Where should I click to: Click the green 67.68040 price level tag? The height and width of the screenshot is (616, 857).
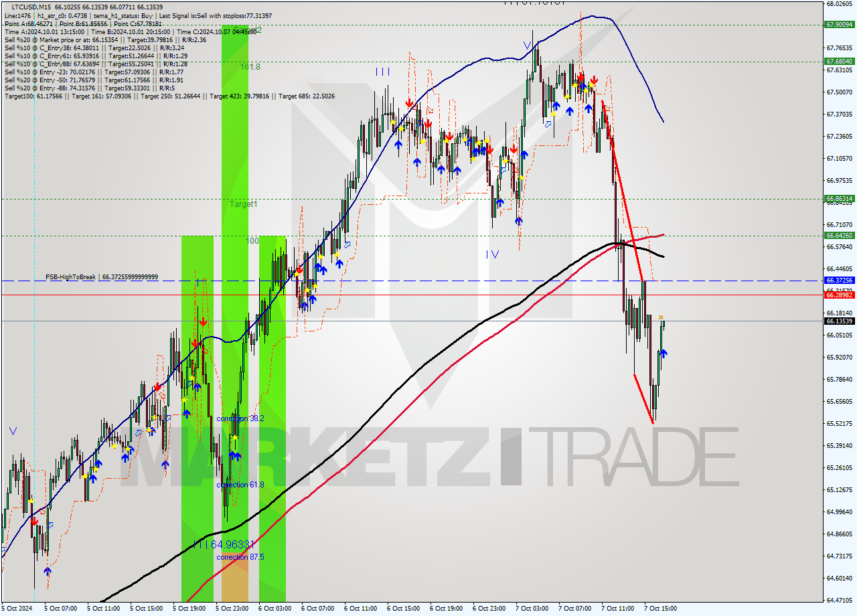point(839,61)
